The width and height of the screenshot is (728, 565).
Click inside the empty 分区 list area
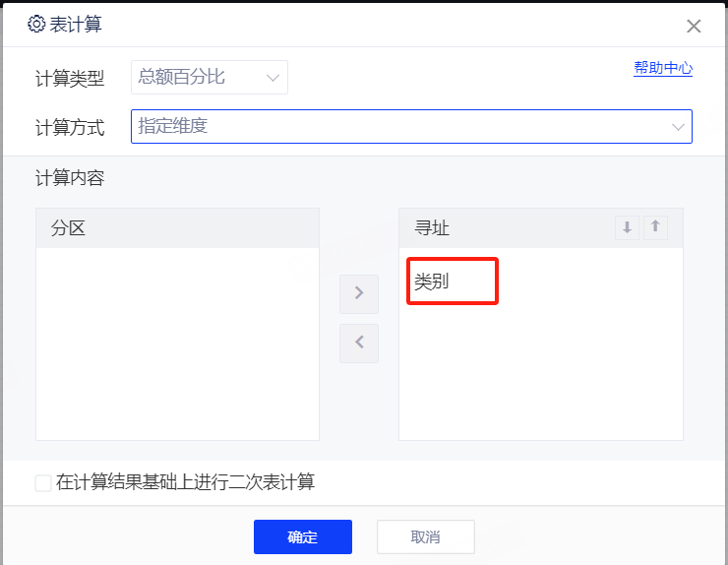[177, 345]
